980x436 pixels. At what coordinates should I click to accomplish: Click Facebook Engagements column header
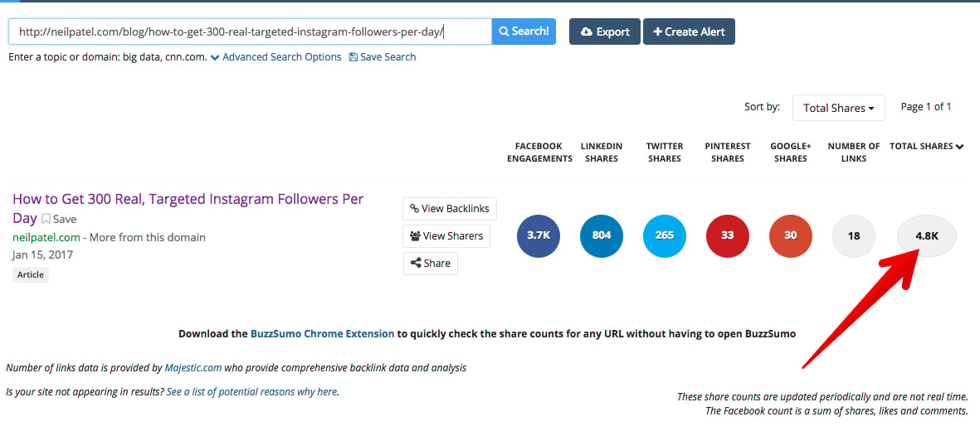coord(539,153)
